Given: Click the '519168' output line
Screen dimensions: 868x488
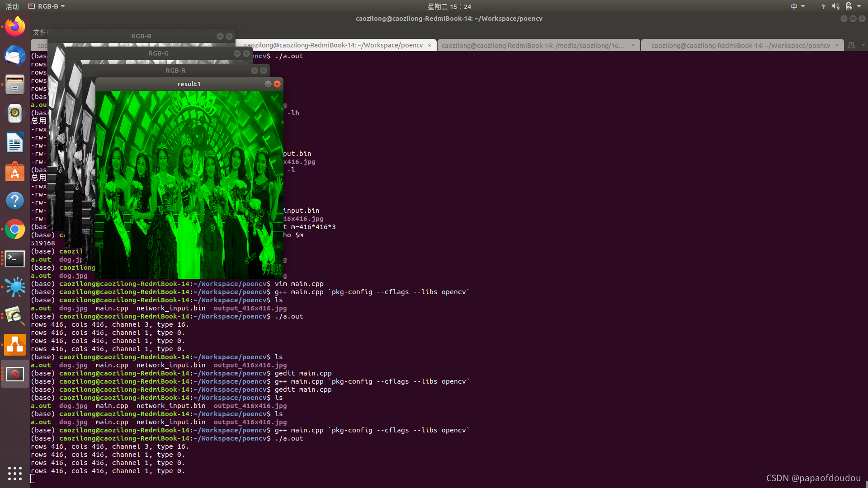Looking at the screenshot, I should [x=43, y=243].
